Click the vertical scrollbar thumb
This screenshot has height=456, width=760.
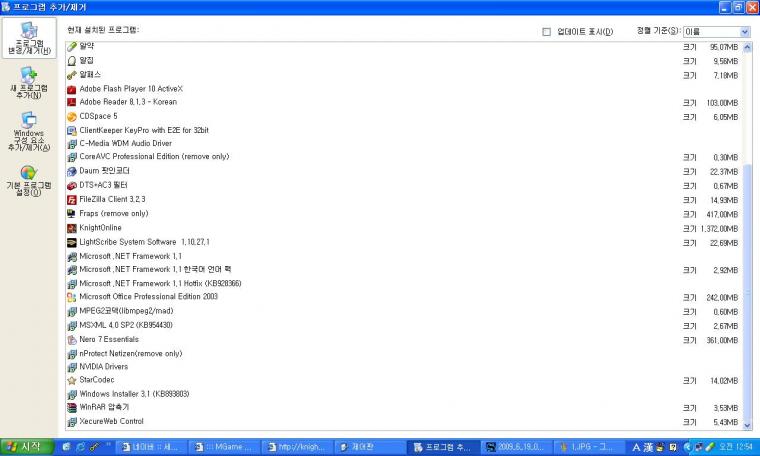[747, 292]
